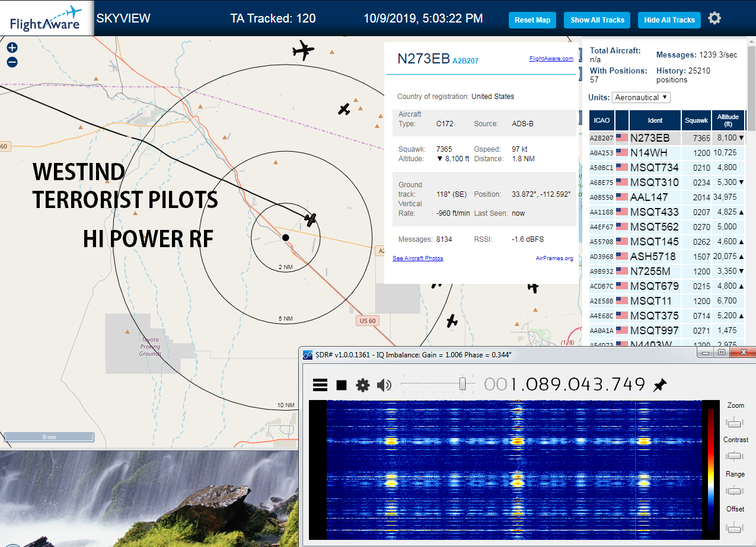
Task: Click the black receiver location dot
Action: (285, 237)
